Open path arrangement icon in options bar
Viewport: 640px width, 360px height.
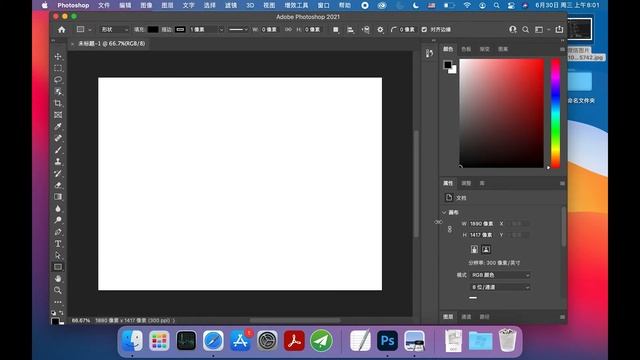tap(365, 30)
